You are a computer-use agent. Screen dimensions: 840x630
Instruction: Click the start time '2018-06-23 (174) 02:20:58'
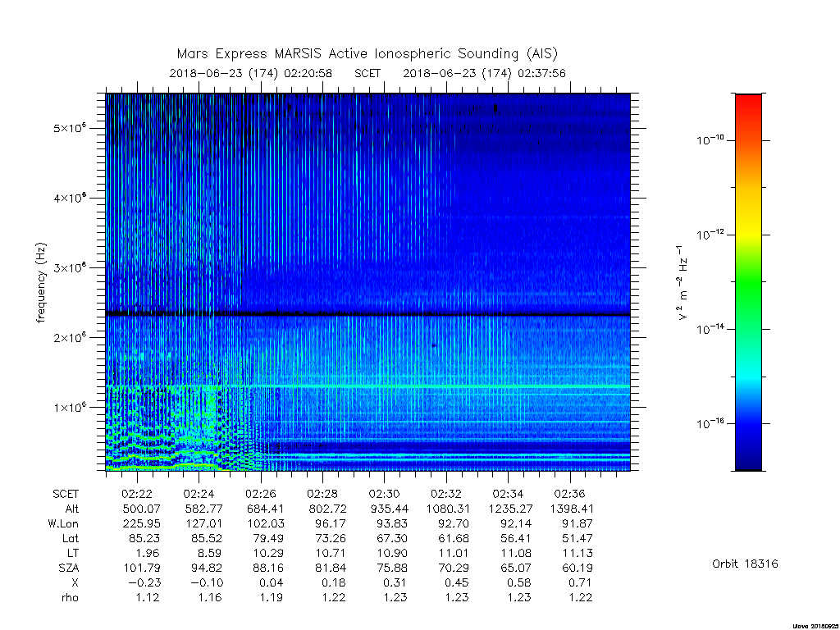point(251,73)
